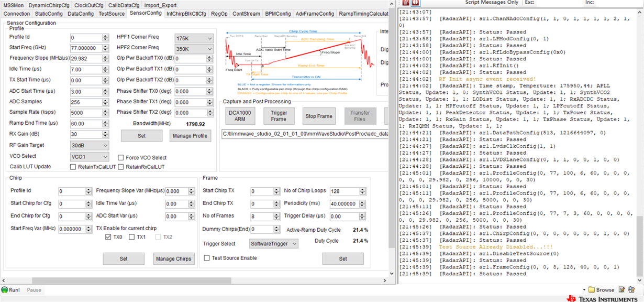The height and width of the screenshot is (302, 644).
Task: Decrease the Ramp End Time spinner
Action: [x=105, y=125]
